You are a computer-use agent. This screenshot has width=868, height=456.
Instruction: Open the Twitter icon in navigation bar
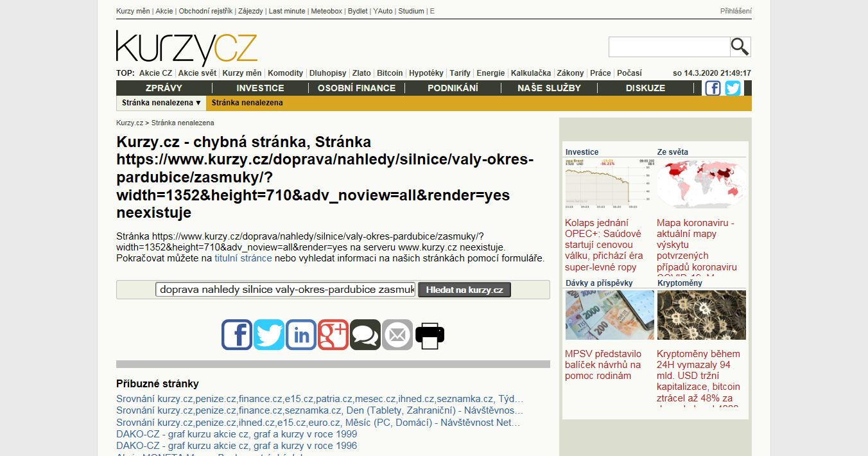tap(733, 88)
